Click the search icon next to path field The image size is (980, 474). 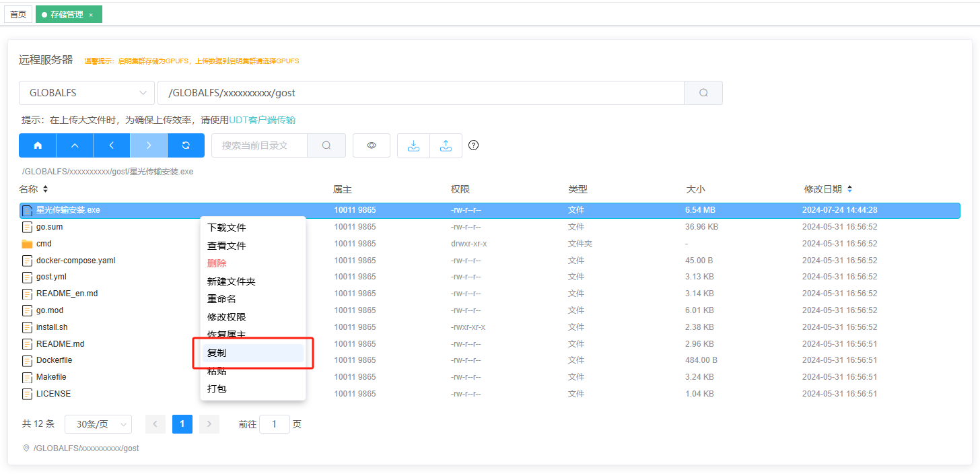[703, 93]
